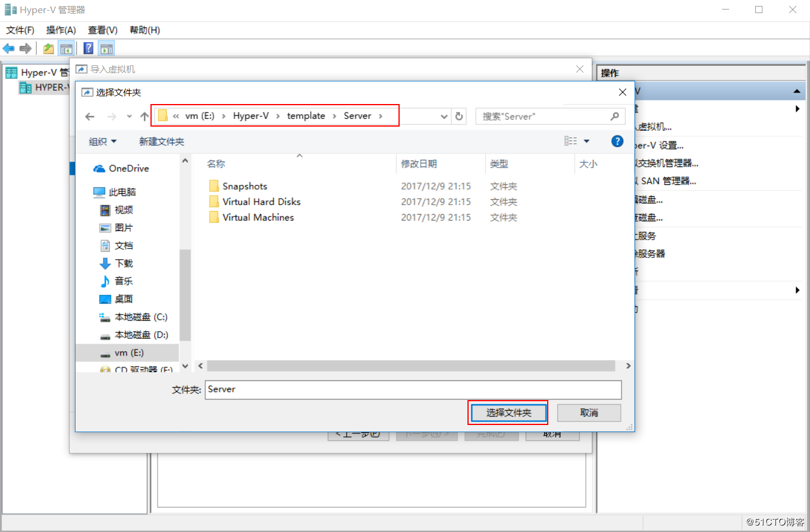This screenshot has width=810, height=532.
Task: Open the 操作(A) menu
Action: pos(61,30)
